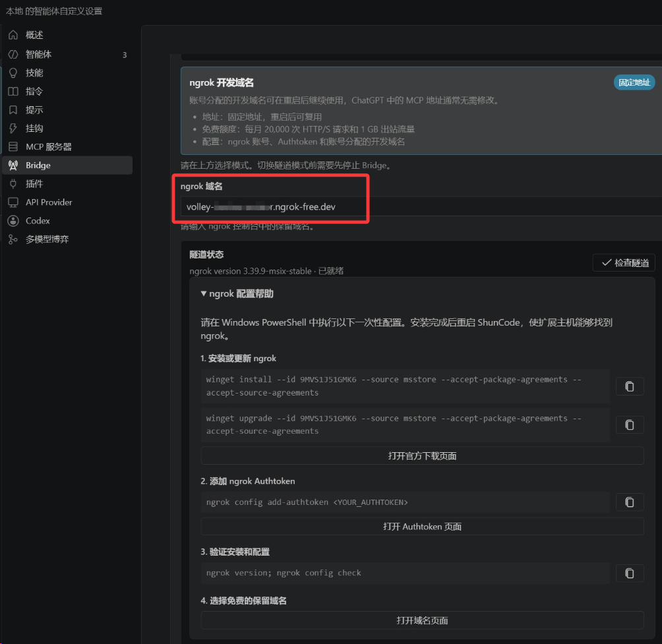Go to the 智能体 section
The height and width of the screenshot is (644, 662).
pyautogui.click(x=67, y=55)
